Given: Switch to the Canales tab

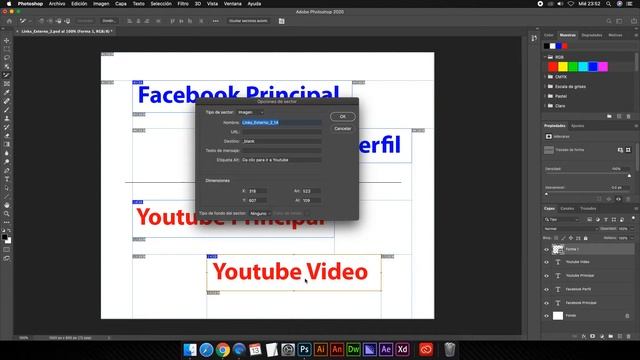Looking at the screenshot, I should (x=567, y=209).
